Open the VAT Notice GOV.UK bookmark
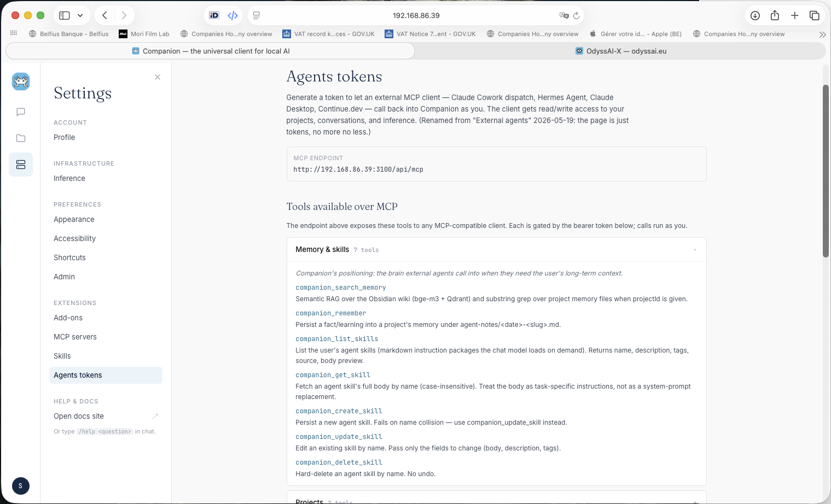The width and height of the screenshot is (831, 504). point(430,34)
